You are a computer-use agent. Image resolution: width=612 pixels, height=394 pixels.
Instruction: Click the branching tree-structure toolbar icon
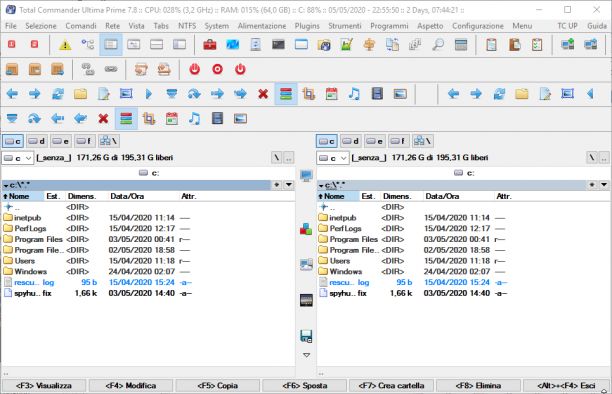(x=88, y=45)
